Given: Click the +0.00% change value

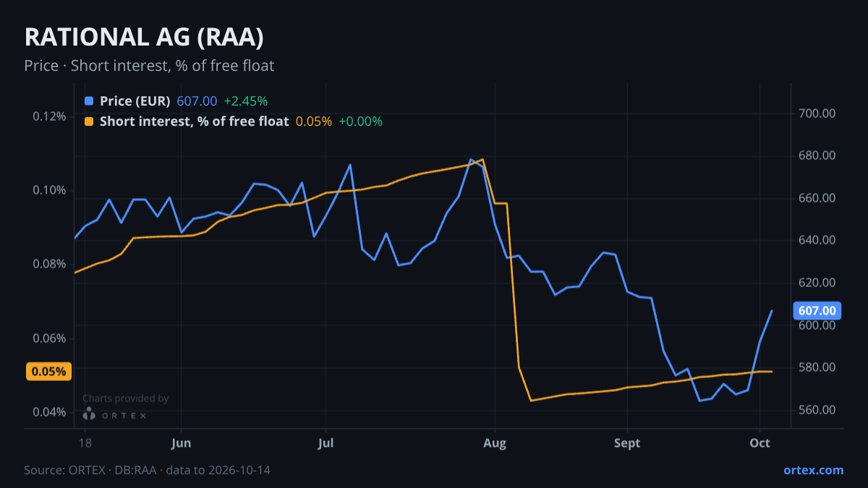Looking at the screenshot, I should [x=360, y=121].
